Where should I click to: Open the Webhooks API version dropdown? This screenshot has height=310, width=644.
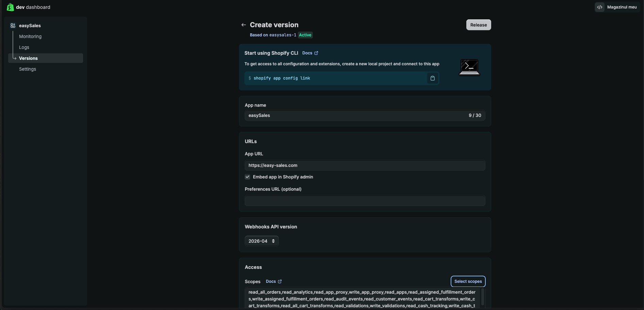coord(261,241)
